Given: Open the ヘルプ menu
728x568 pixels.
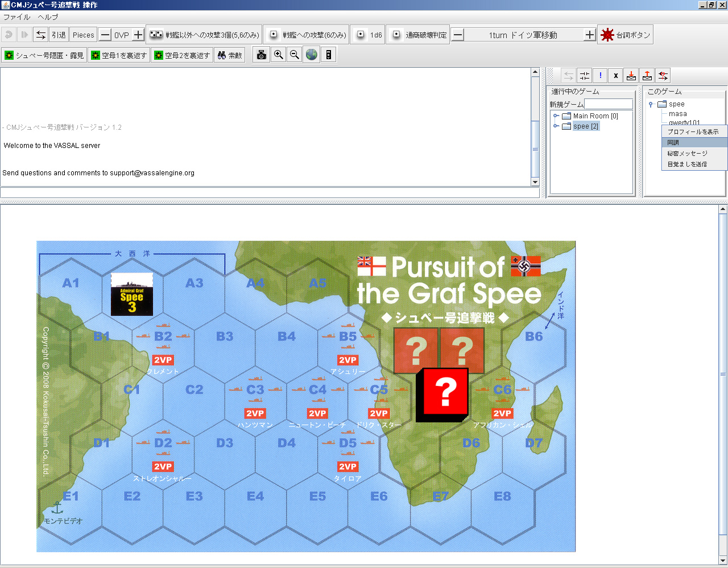Looking at the screenshot, I should (48, 17).
